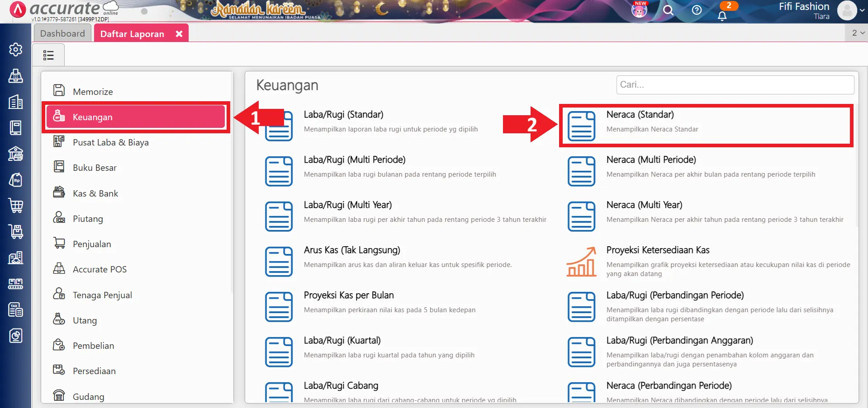Expand the Gudang report category

click(88, 396)
